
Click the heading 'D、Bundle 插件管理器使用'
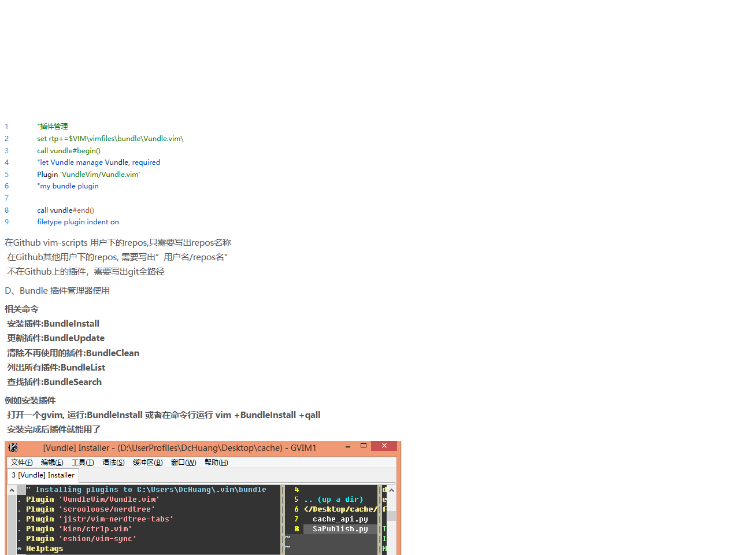pyautogui.click(x=57, y=291)
